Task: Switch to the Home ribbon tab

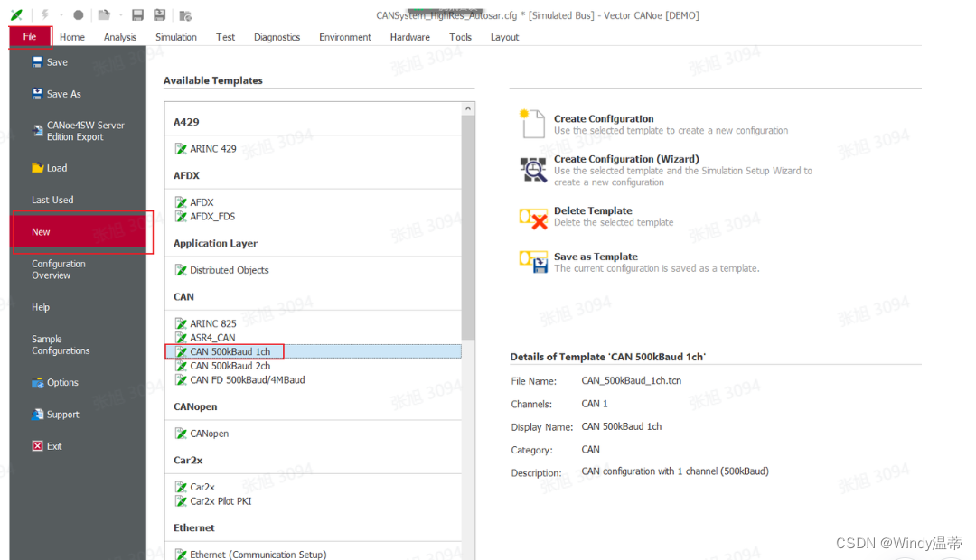Action: tap(72, 37)
